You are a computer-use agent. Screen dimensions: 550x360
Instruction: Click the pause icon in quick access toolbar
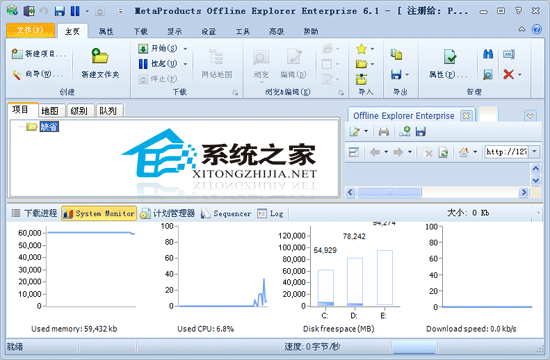coord(75,11)
